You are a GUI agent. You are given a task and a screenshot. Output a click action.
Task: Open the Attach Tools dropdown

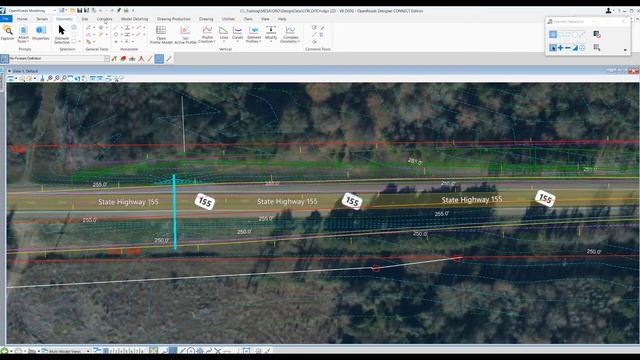[23, 34]
